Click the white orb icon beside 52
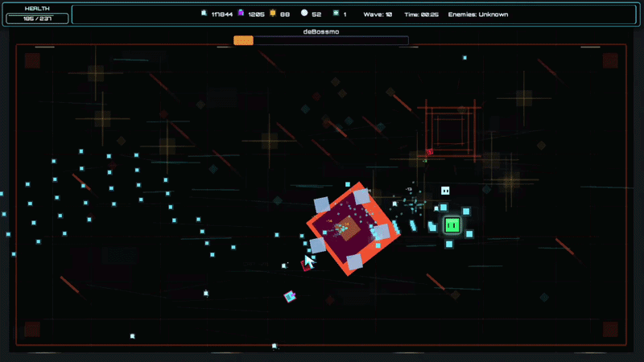The height and width of the screenshot is (362, 644). coord(304,13)
